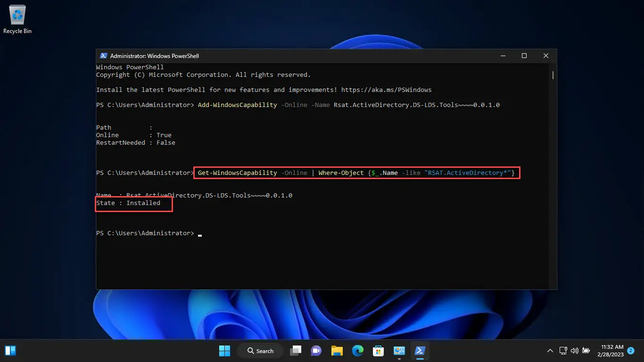The height and width of the screenshot is (362, 644).
Task: Open the Windows Start menu
Action: 224,351
